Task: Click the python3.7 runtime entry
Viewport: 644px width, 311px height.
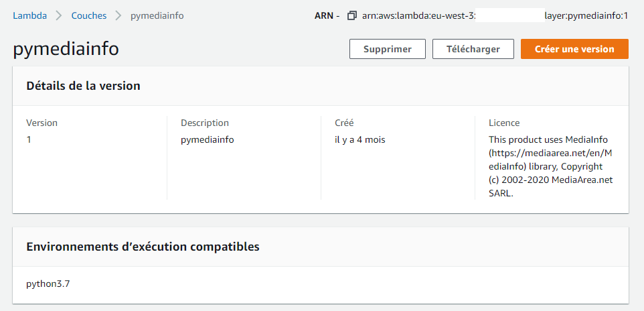Action: click(48, 284)
